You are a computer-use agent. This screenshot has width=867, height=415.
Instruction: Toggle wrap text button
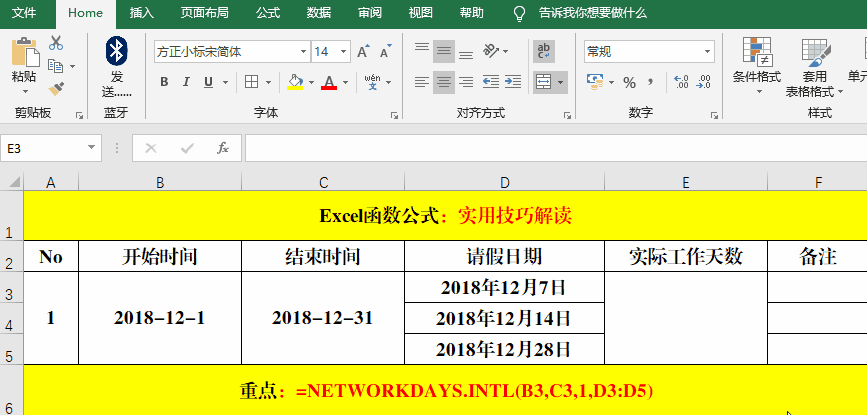544,51
